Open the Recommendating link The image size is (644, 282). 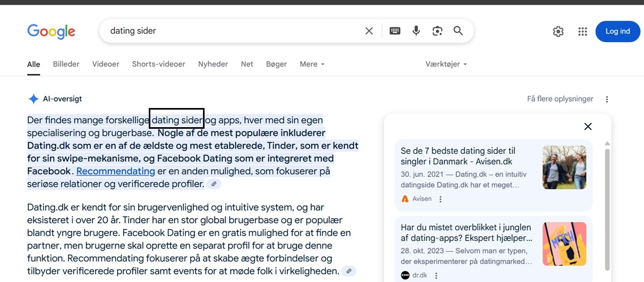click(x=116, y=171)
